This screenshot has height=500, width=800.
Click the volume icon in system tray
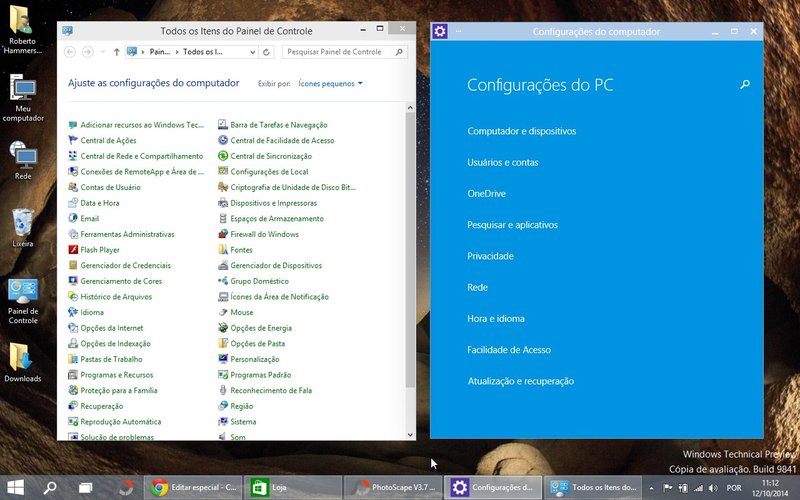713,488
